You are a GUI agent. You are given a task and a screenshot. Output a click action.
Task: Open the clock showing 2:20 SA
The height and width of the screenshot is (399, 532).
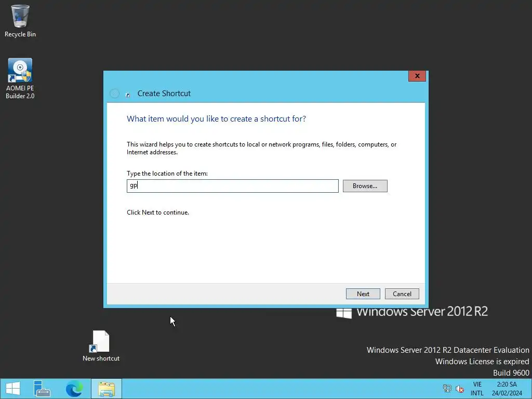coord(507,389)
